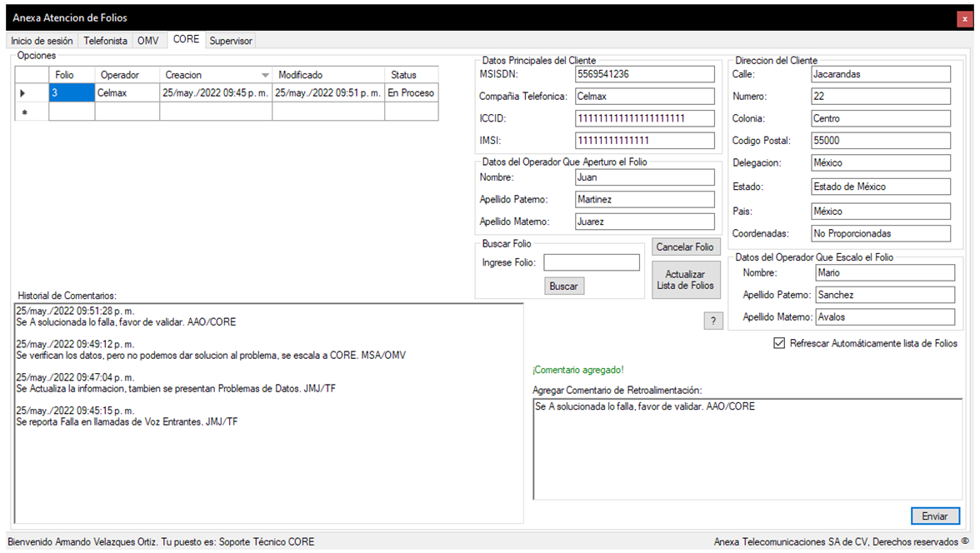Open the Supervisor tab
Screen dimensions: 980x553
pos(231,41)
